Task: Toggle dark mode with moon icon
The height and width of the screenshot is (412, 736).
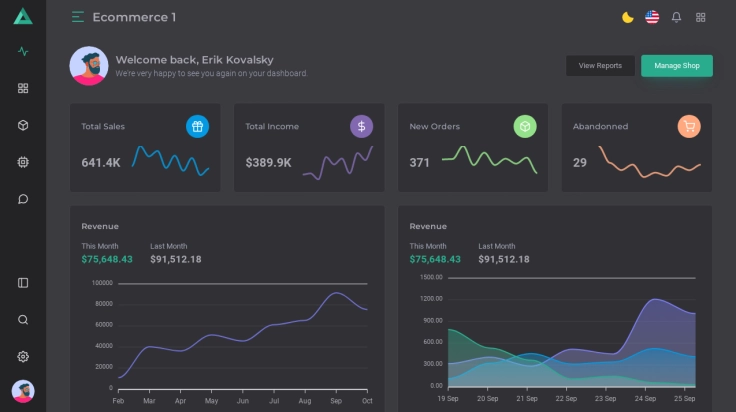Action: point(628,17)
